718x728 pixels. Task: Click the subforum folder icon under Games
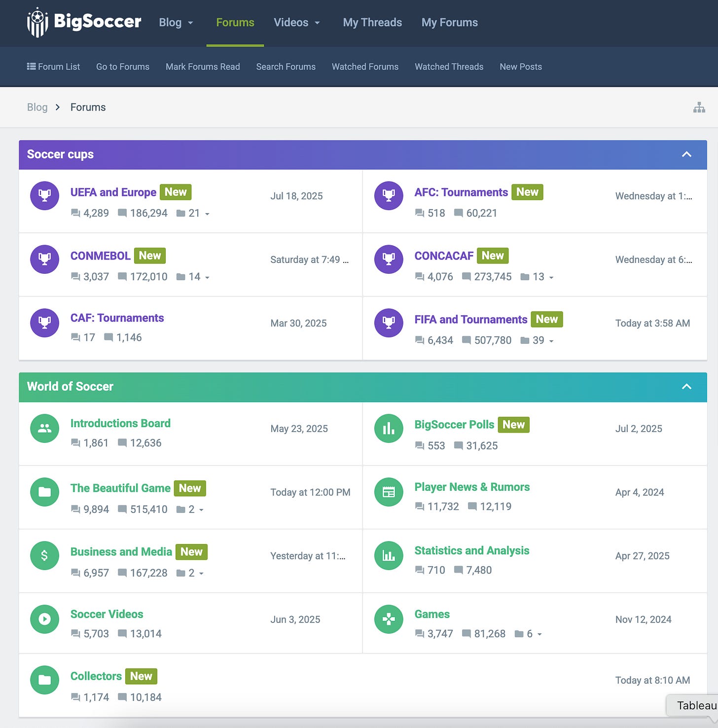point(519,634)
